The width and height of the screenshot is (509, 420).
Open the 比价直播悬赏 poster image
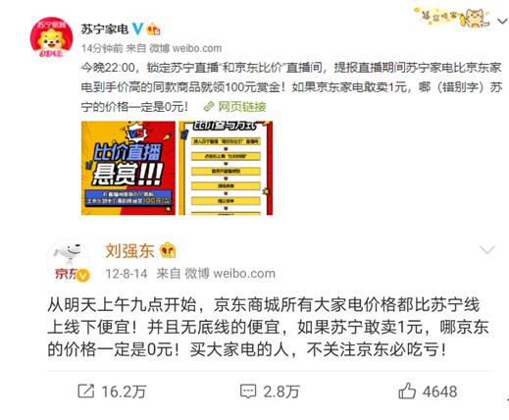point(128,168)
